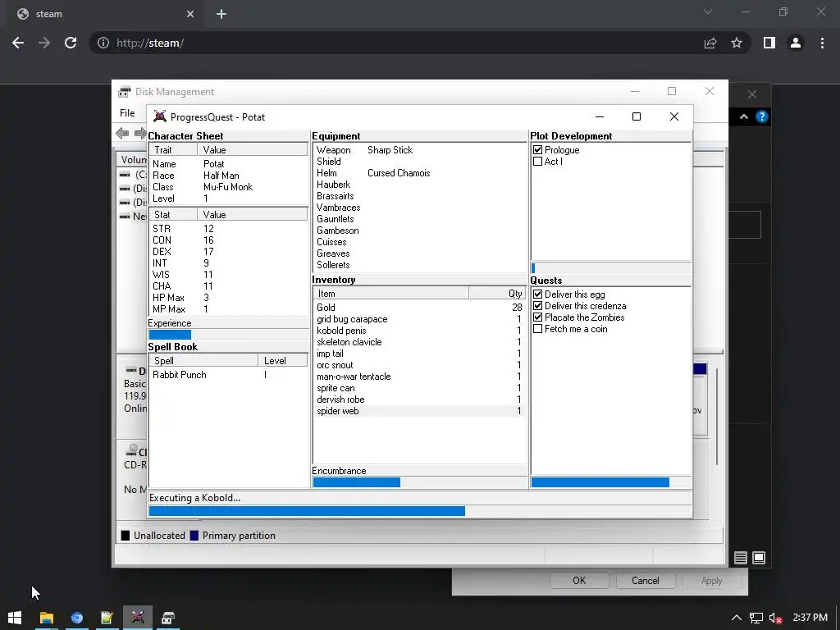Toggle the Placate the Zombies checkbox
840x630 pixels.
click(x=538, y=317)
